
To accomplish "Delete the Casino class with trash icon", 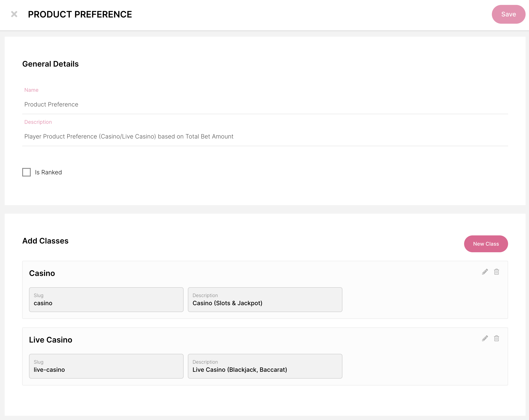I will tap(496, 272).
